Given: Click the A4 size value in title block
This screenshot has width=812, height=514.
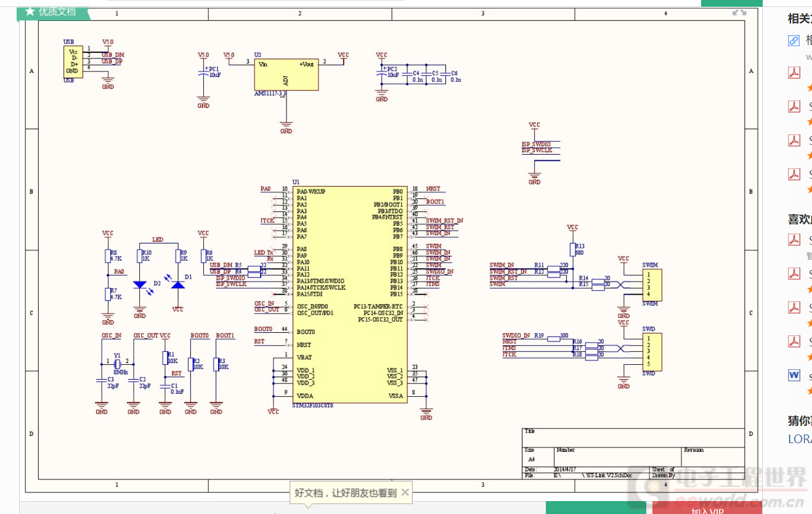Looking at the screenshot, I should coord(531,460).
